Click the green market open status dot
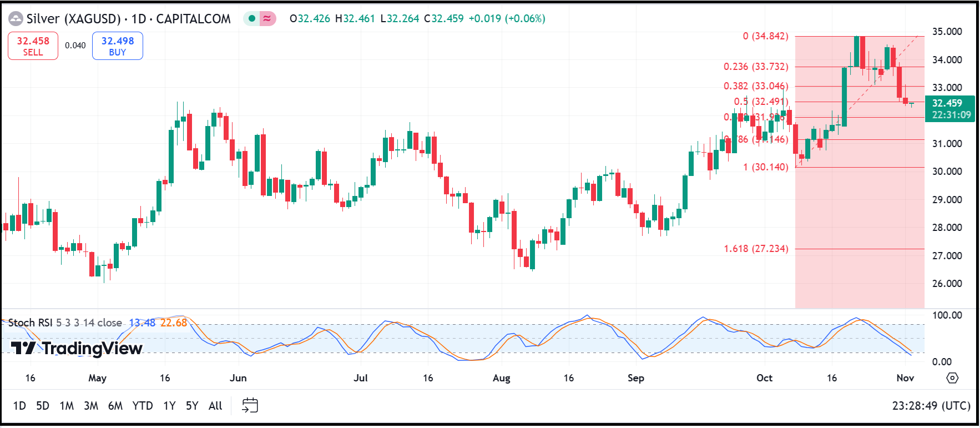The width and height of the screenshot is (980, 428). (252, 19)
